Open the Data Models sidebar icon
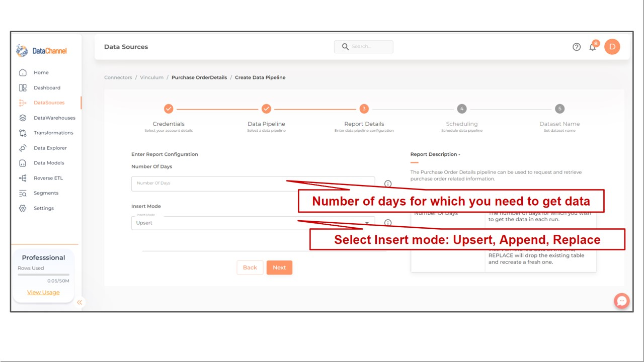This screenshot has width=644, height=362. click(23, 163)
